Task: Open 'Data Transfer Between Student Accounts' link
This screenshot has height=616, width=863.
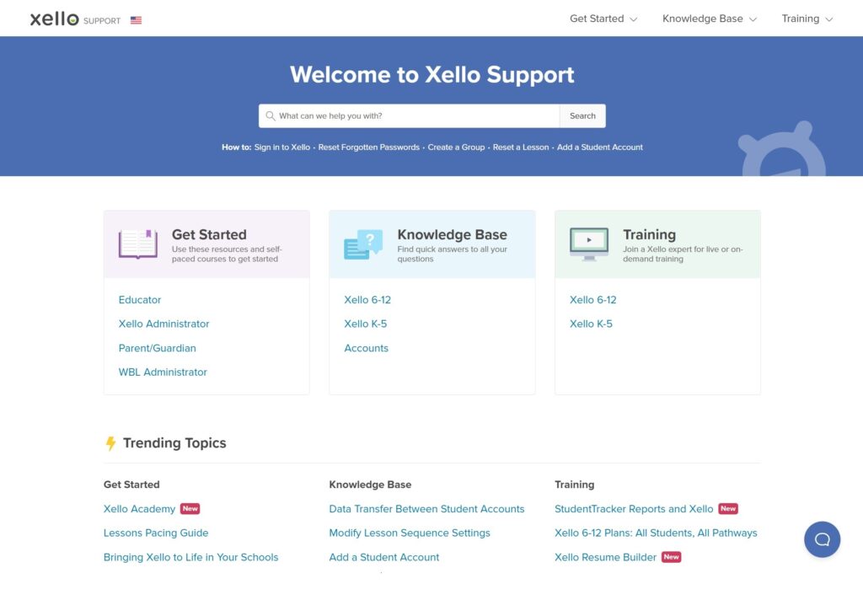Action: pos(426,509)
